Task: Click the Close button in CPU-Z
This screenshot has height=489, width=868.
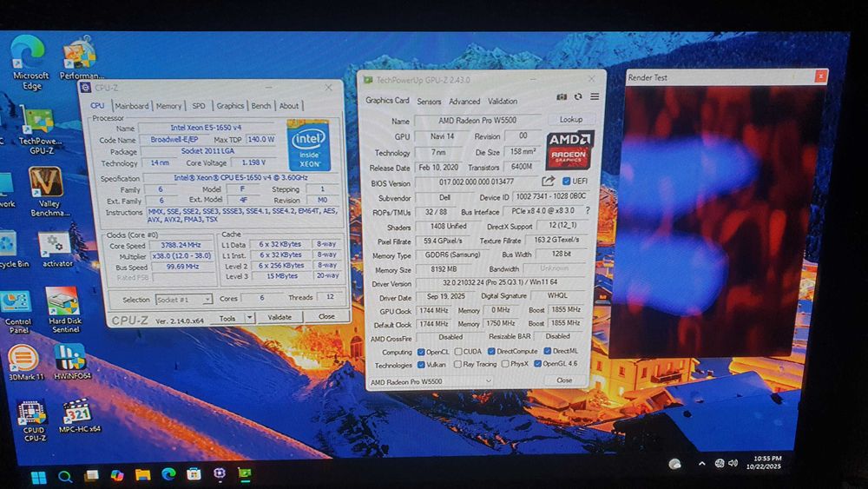Action: coord(326,316)
